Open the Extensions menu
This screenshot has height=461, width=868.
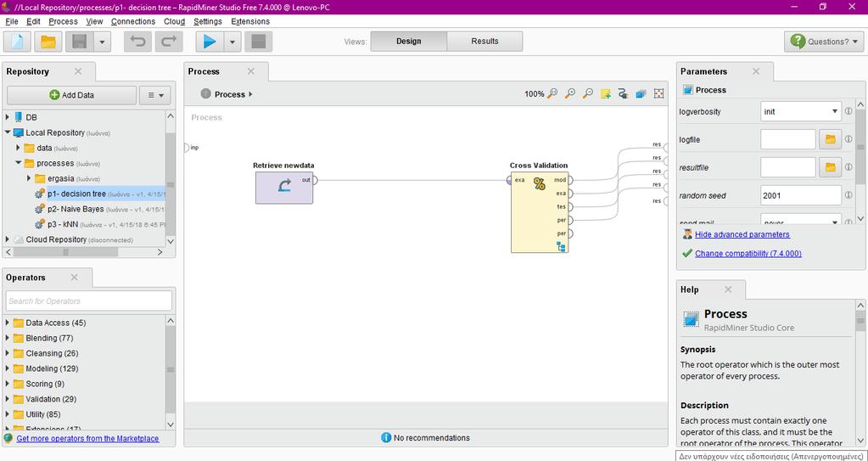tap(250, 21)
